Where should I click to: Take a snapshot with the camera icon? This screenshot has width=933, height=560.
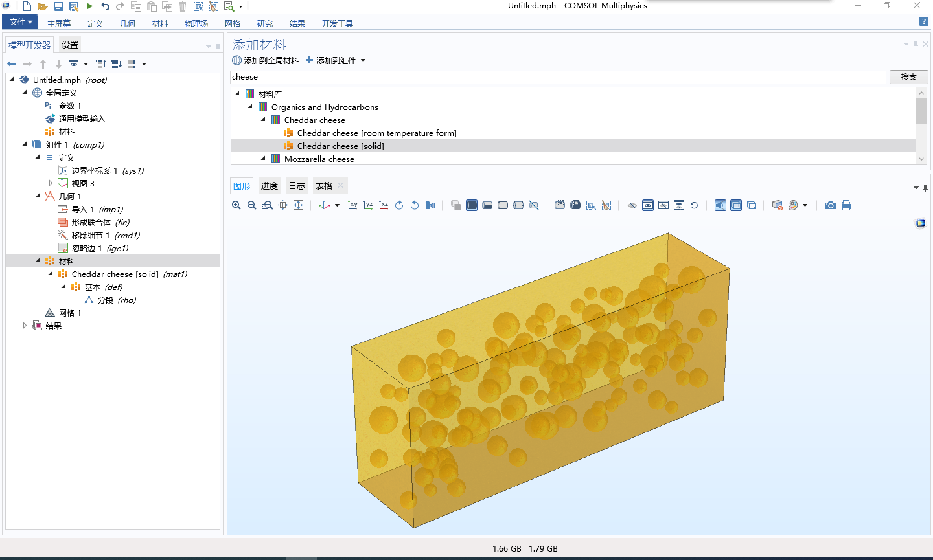point(830,205)
